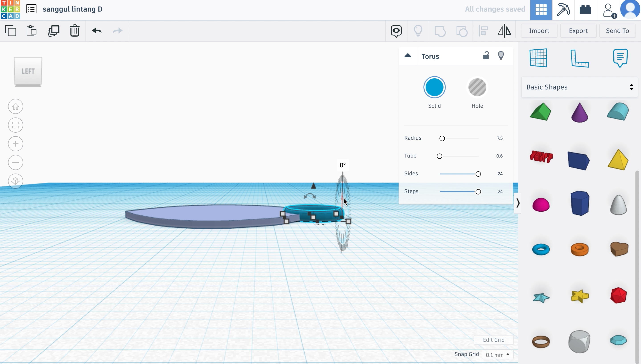Click the Steps slider handle

(x=478, y=192)
